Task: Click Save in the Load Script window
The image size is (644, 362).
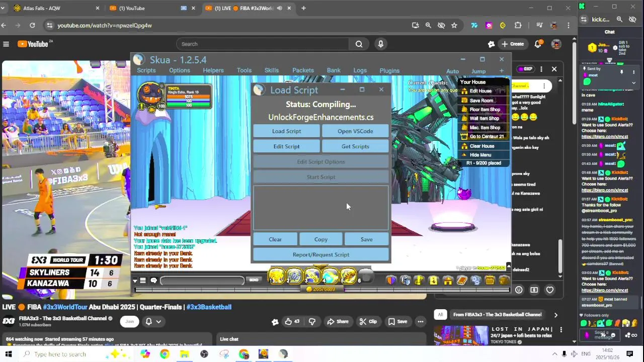Action: pyautogui.click(x=366, y=239)
